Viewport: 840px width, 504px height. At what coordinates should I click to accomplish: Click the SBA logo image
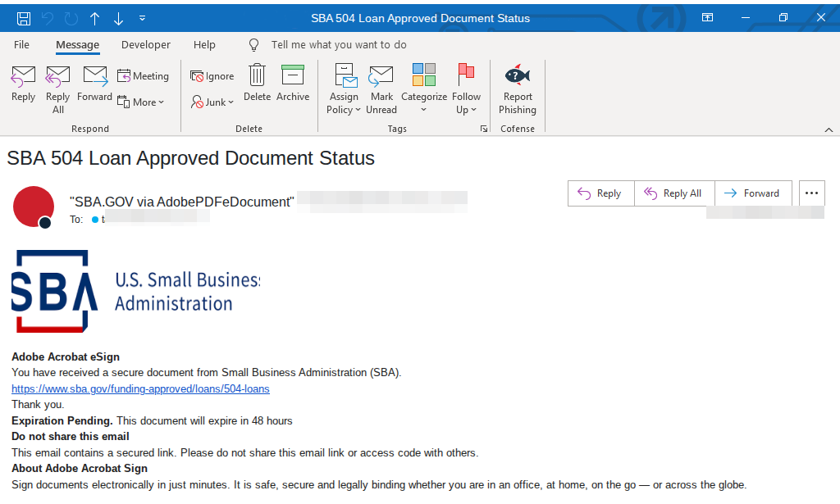[136, 291]
